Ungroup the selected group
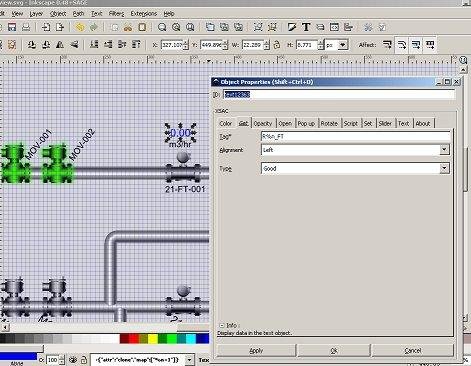Image resolution: width=471 pixels, height=366 pixels. click(272, 27)
